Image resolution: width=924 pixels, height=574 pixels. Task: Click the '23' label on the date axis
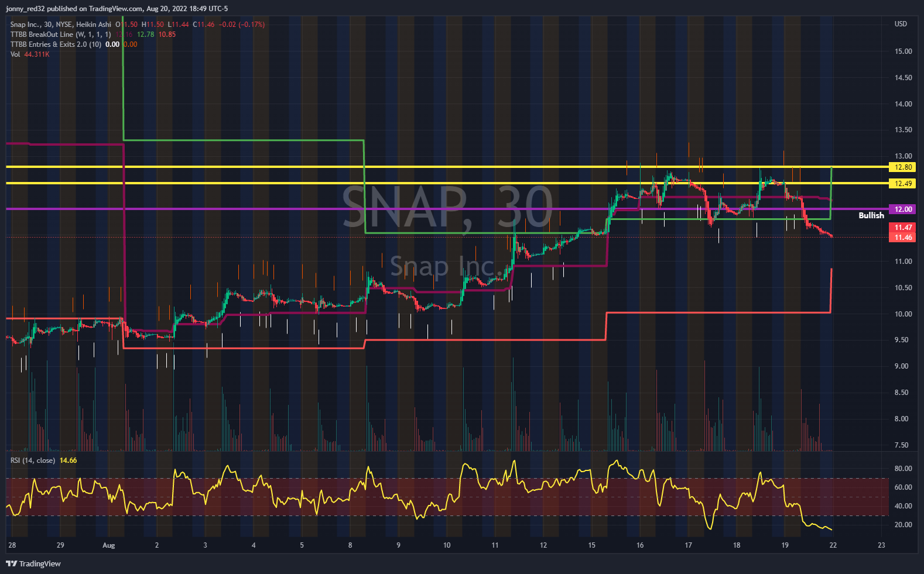882,545
